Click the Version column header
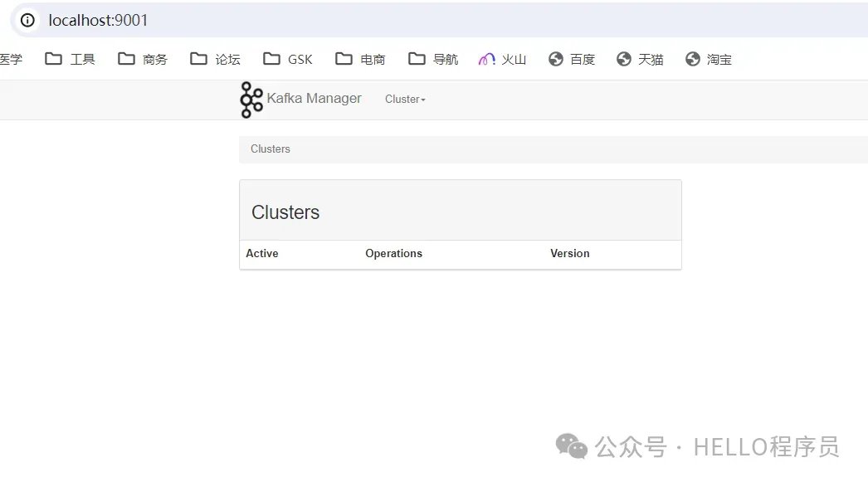 569,254
